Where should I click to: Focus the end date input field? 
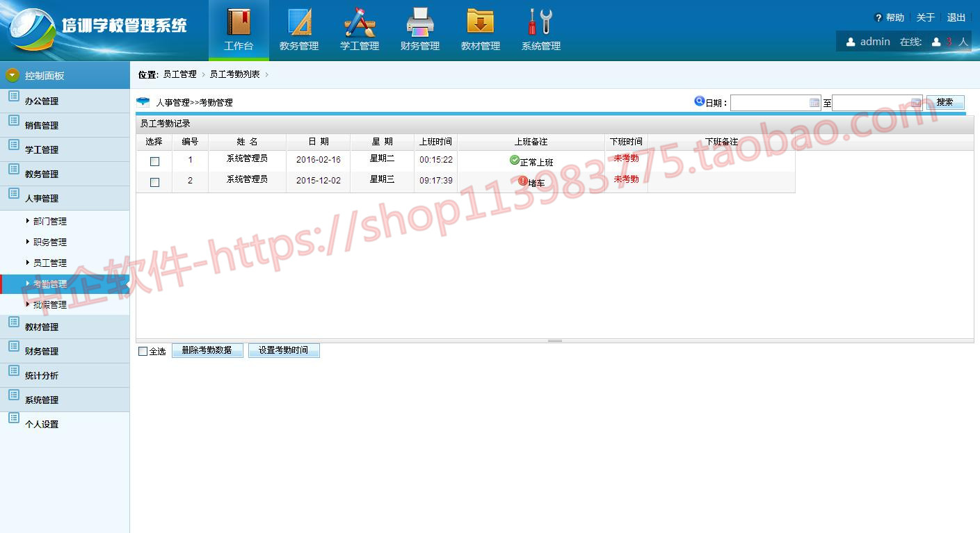click(877, 103)
